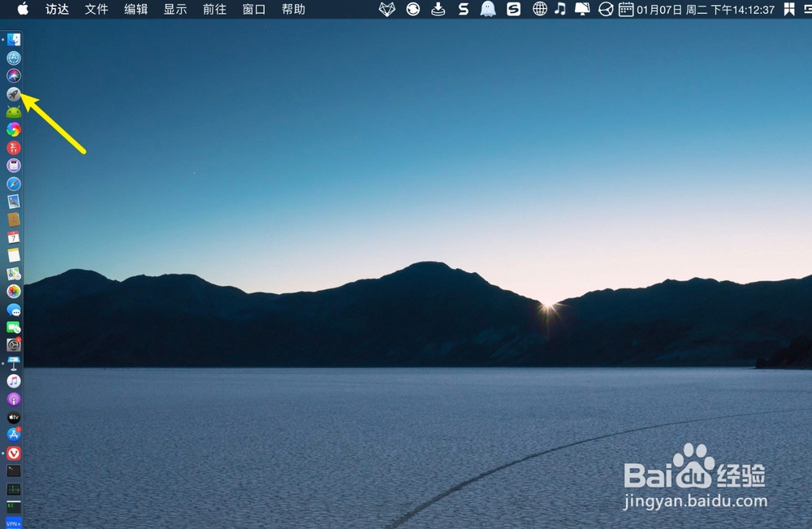The image size is (812, 529).
Task: Open Calendar app in the Dock
Action: click(x=14, y=237)
